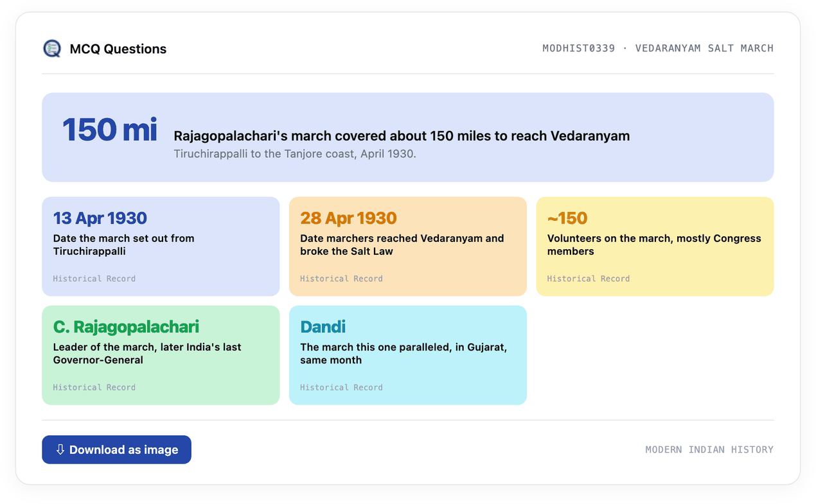This screenshot has height=504, width=816.
Task: Click the Modern Indian History footer text
Action: coord(709,449)
